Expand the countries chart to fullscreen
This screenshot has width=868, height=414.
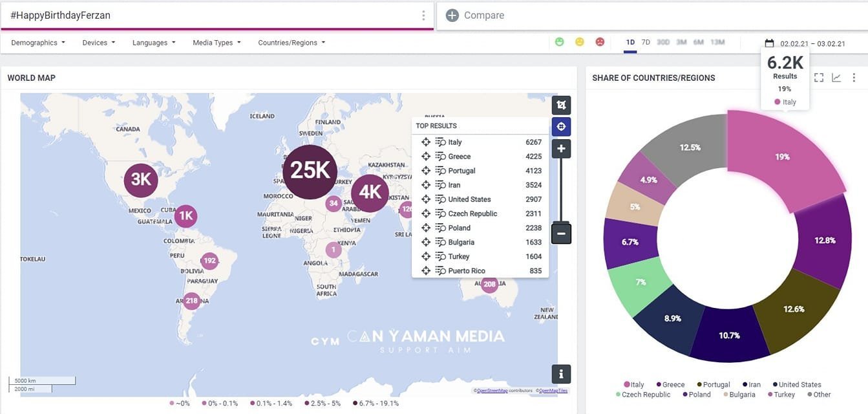pyautogui.click(x=818, y=78)
